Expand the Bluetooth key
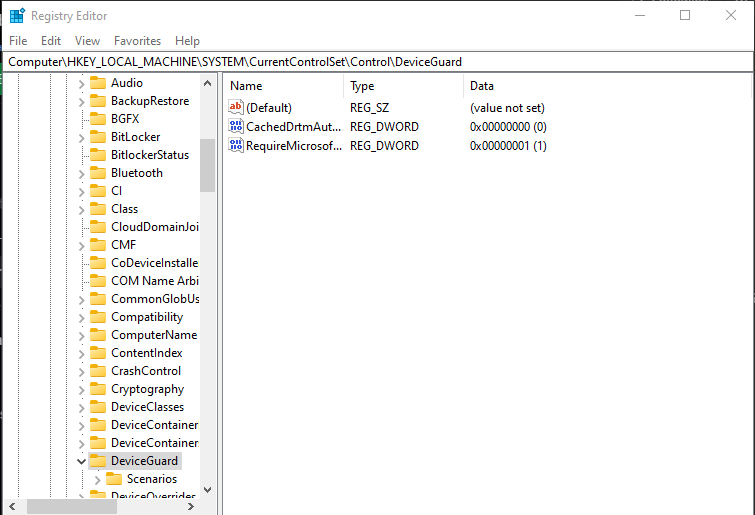The height and width of the screenshot is (515, 755). [81, 174]
